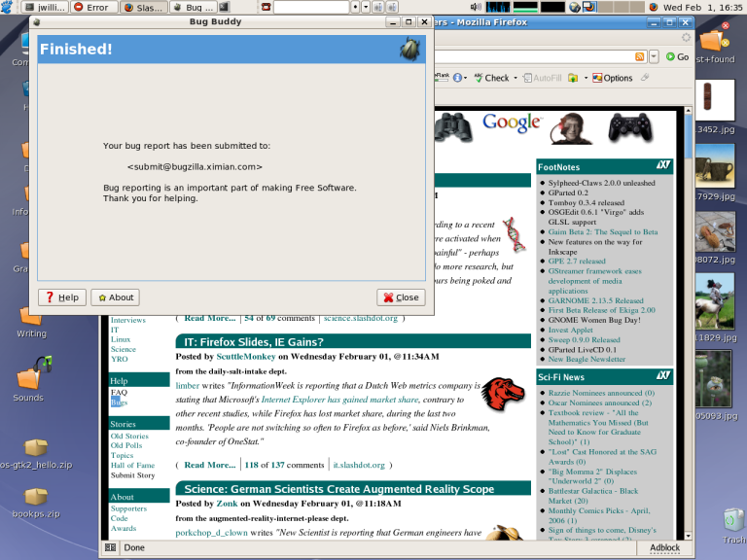The height and width of the screenshot is (560, 747).
Task: Click the Firefox vertical scrollbar down arrow
Action: [688, 536]
